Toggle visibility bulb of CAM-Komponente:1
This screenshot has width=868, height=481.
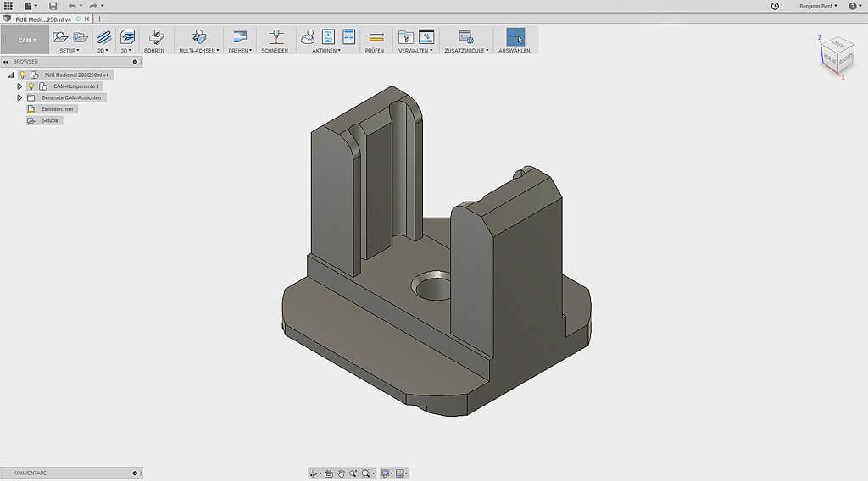point(31,86)
